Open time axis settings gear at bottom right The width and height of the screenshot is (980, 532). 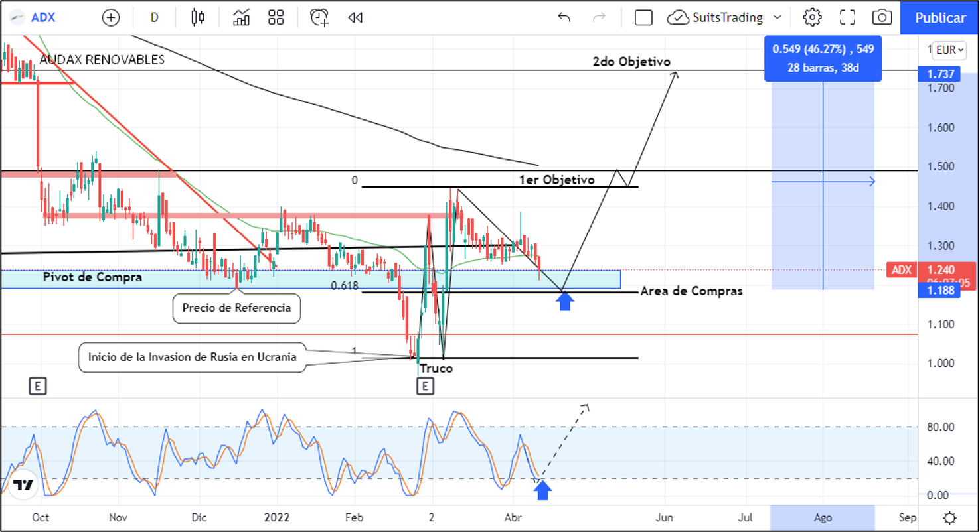click(x=949, y=518)
